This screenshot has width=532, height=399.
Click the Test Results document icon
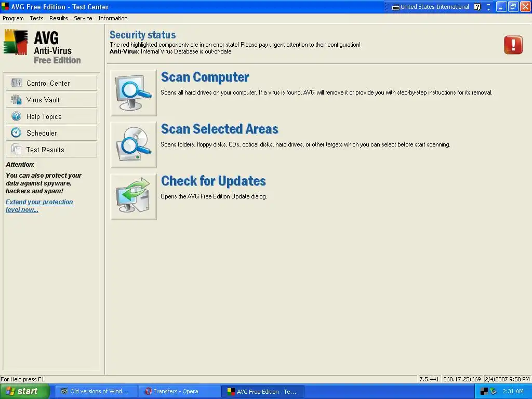16,149
